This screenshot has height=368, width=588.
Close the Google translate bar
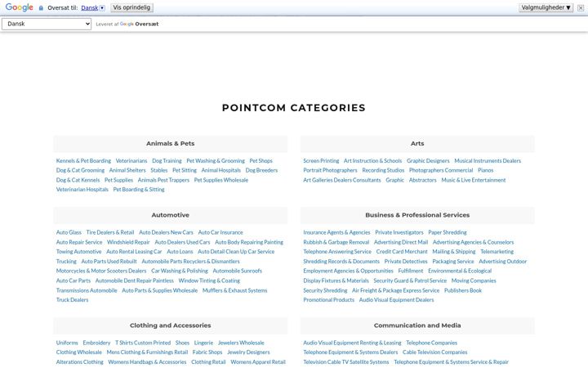click(581, 8)
